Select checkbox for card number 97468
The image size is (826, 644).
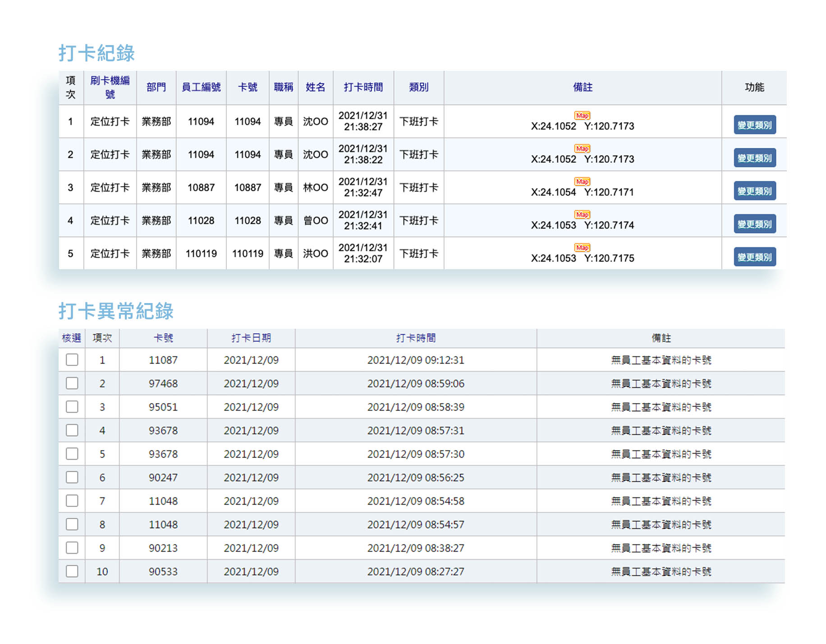(x=72, y=383)
